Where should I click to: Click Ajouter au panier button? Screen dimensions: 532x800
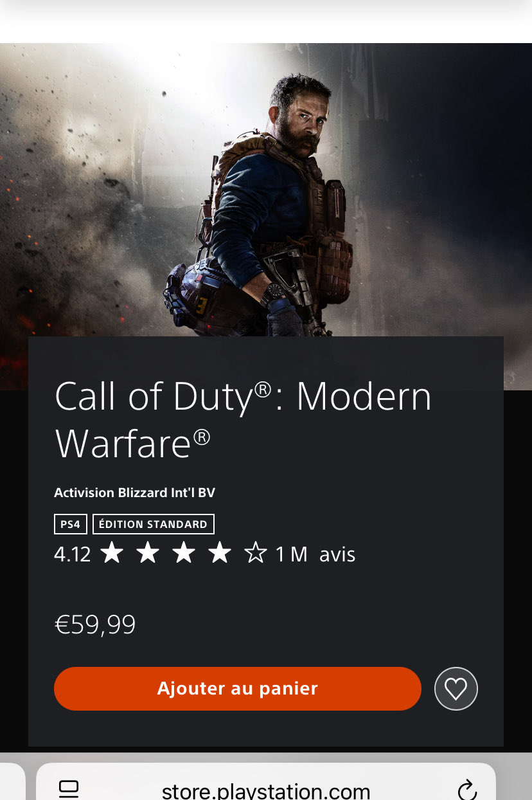[x=238, y=689]
